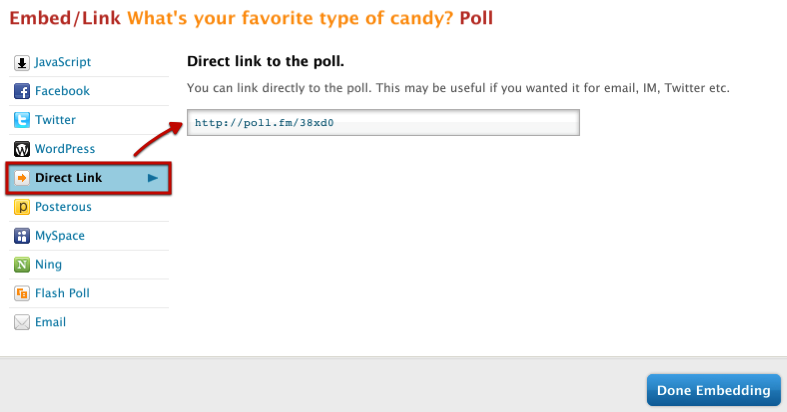The image size is (787, 412).
Task: Choose the Facebook embed option
Action: 62,91
